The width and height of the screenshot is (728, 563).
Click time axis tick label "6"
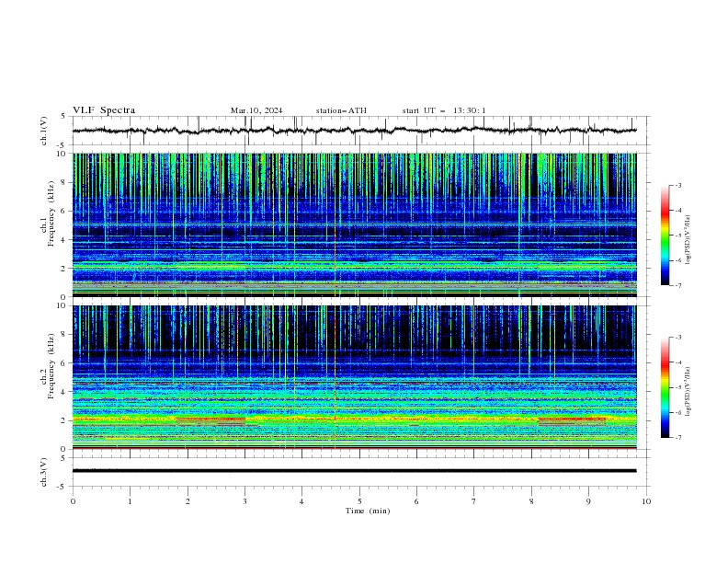point(416,501)
